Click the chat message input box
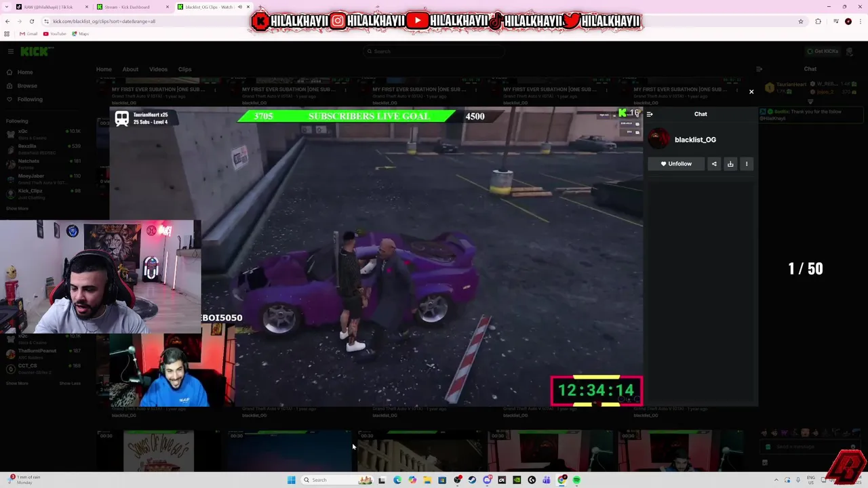 tap(808, 447)
